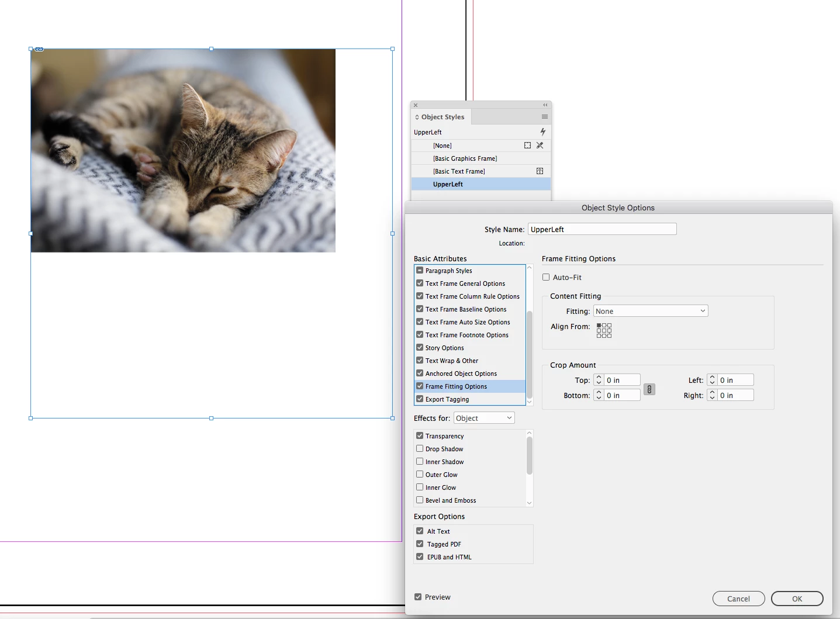Viewport: 840px width, 619px height.
Task: Click the kitten image in the frame
Action: point(183,151)
